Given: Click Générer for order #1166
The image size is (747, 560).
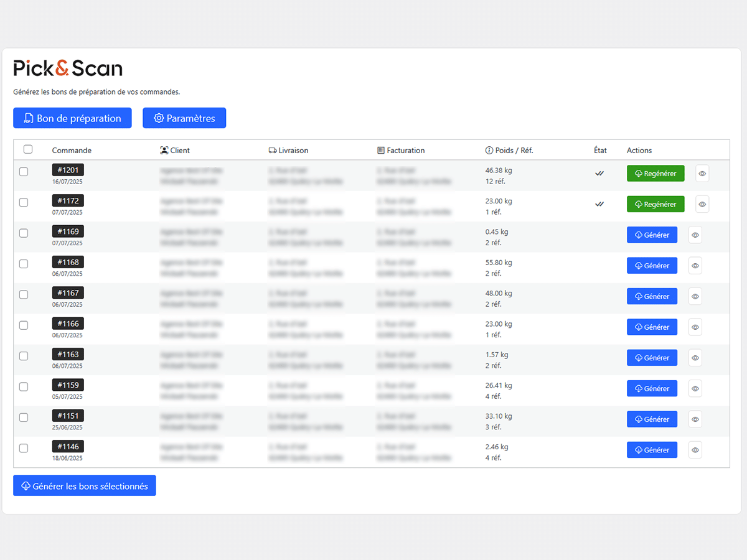Looking at the screenshot, I should pyautogui.click(x=652, y=327).
